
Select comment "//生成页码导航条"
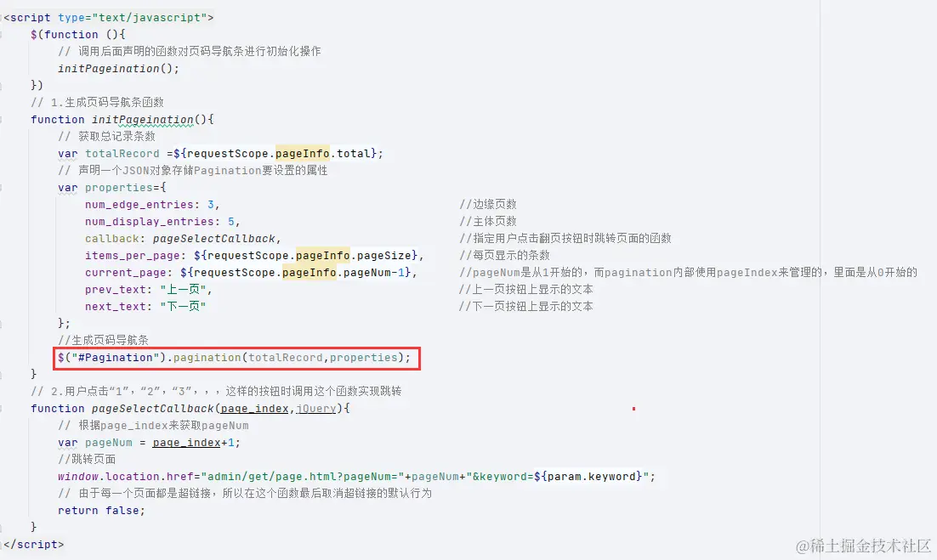click(104, 340)
